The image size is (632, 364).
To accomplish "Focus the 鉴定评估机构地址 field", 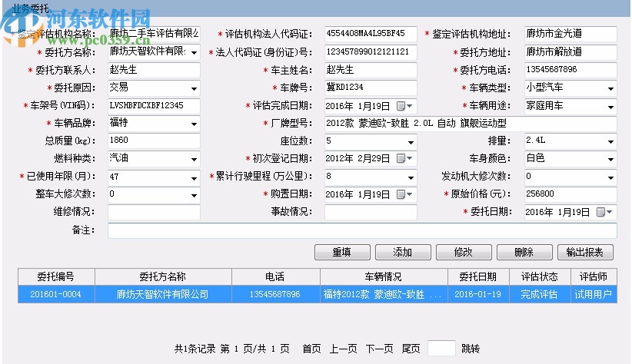I will 570,34.
